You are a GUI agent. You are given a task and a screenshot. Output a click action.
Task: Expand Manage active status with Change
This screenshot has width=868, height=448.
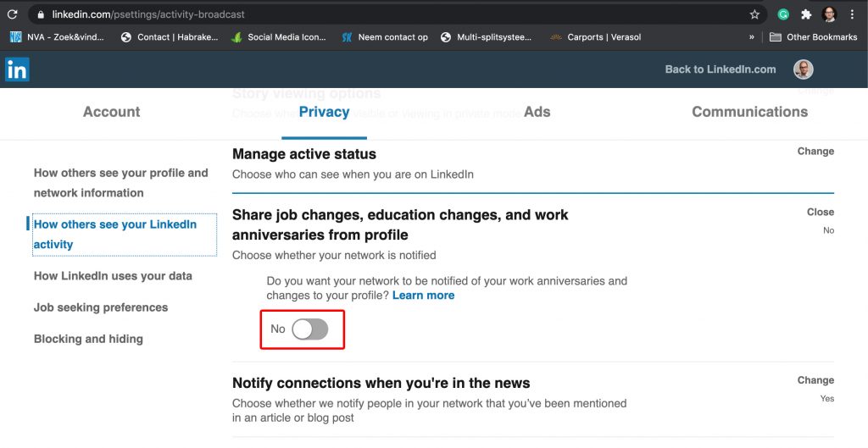815,151
